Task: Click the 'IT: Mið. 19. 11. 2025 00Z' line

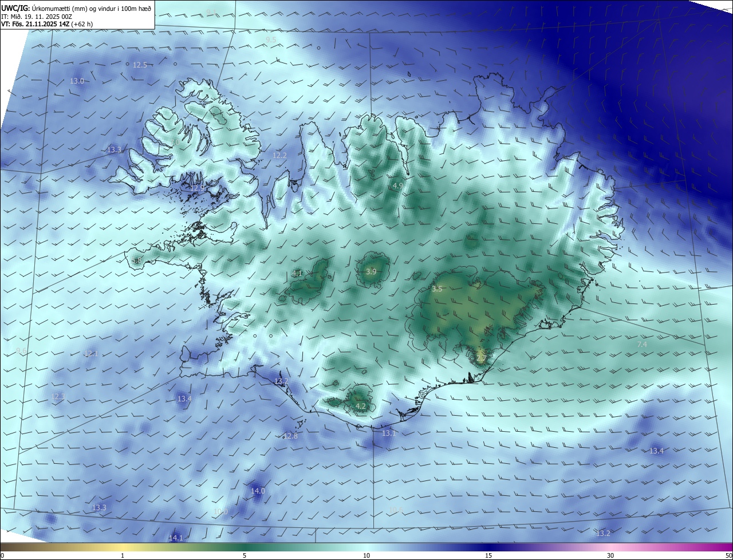Action: [36, 17]
